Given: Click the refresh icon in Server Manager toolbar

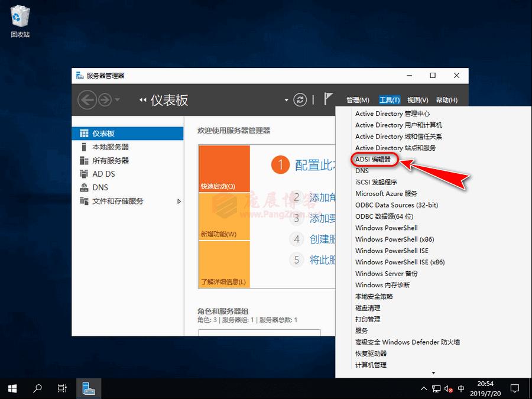Looking at the screenshot, I should [300, 99].
